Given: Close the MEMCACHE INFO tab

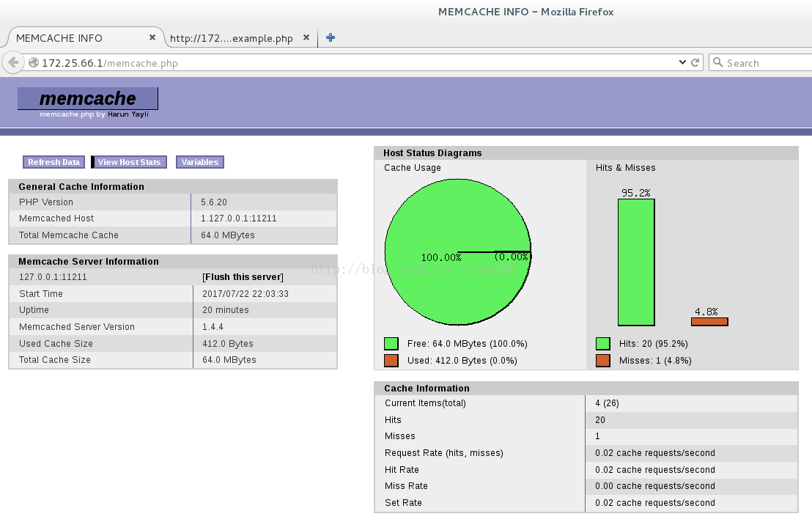Looking at the screenshot, I should pyautogui.click(x=152, y=37).
